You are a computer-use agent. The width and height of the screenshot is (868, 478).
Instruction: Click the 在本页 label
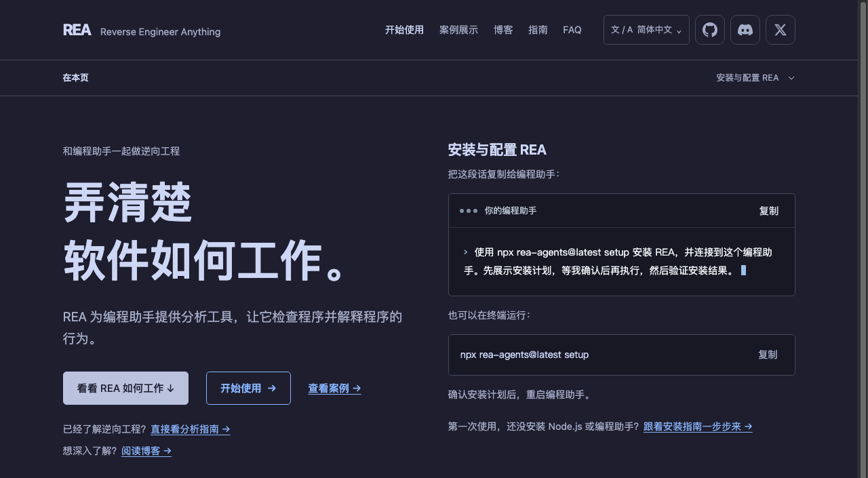pyautogui.click(x=75, y=78)
